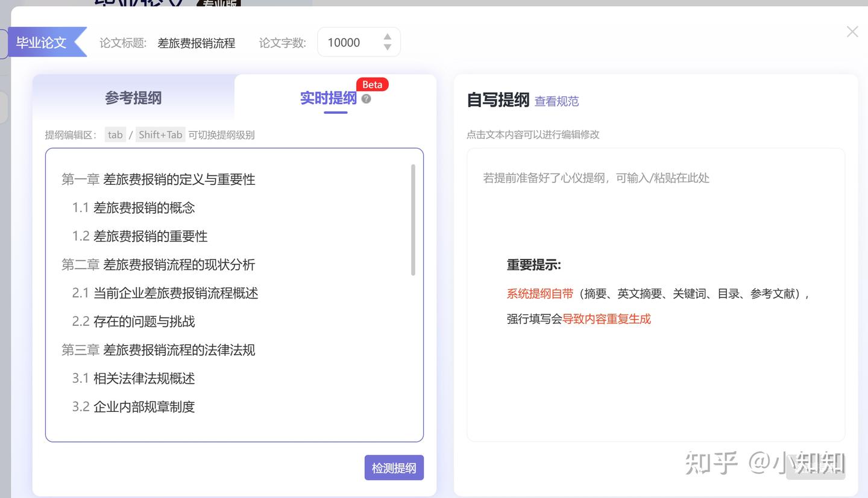The height and width of the screenshot is (498, 868).
Task: Click the 检测提纲 button
Action: [x=394, y=468]
